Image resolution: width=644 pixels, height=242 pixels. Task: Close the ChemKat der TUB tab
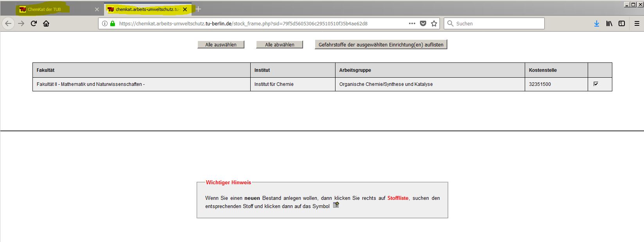[x=97, y=9]
